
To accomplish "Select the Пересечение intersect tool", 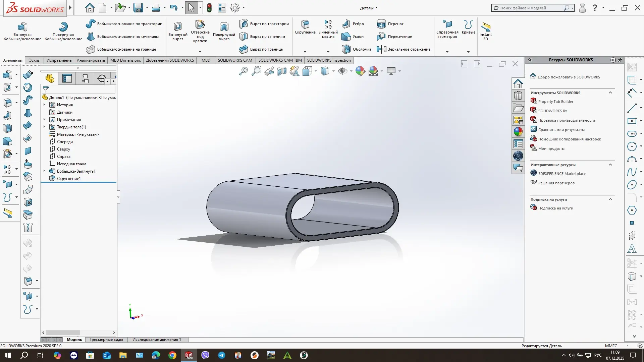I will click(x=394, y=37).
